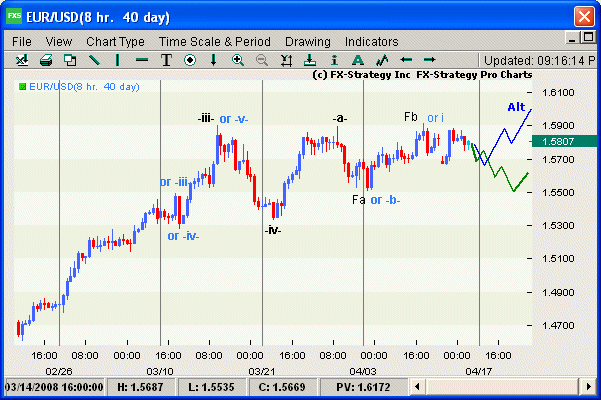This screenshot has width=601, height=400.
Task: Select the T text tool
Action: tap(166, 60)
